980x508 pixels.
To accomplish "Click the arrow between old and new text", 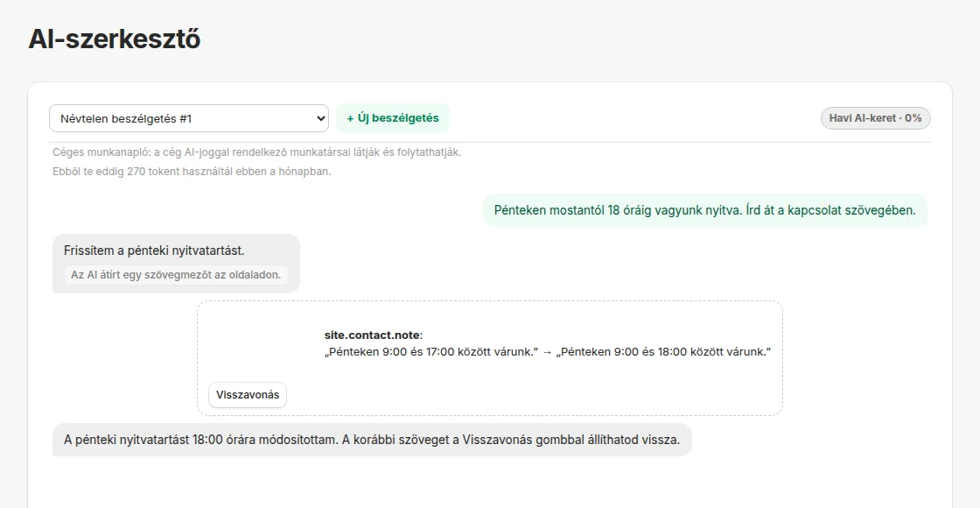I will (547, 352).
